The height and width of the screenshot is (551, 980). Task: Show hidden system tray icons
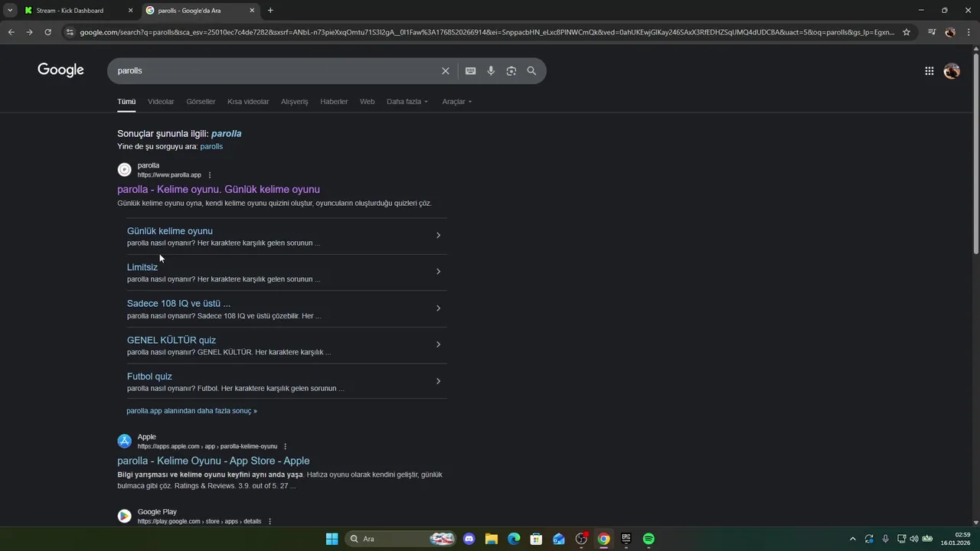[853, 539]
